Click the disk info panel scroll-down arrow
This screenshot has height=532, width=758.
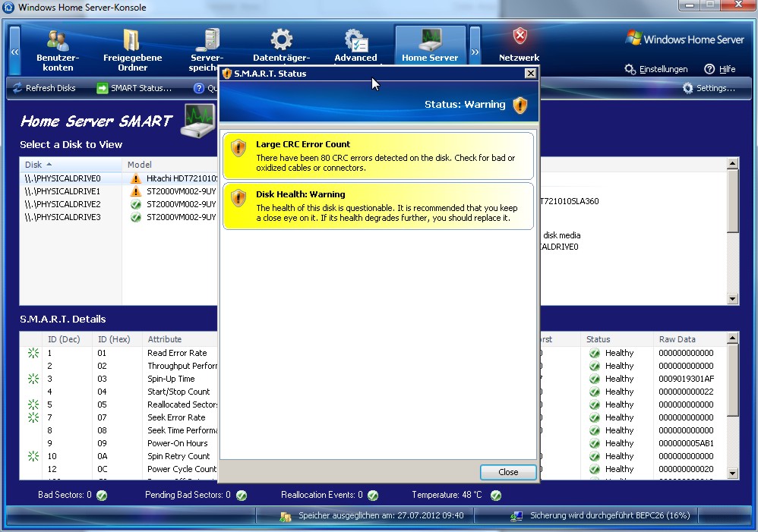(732, 299)
